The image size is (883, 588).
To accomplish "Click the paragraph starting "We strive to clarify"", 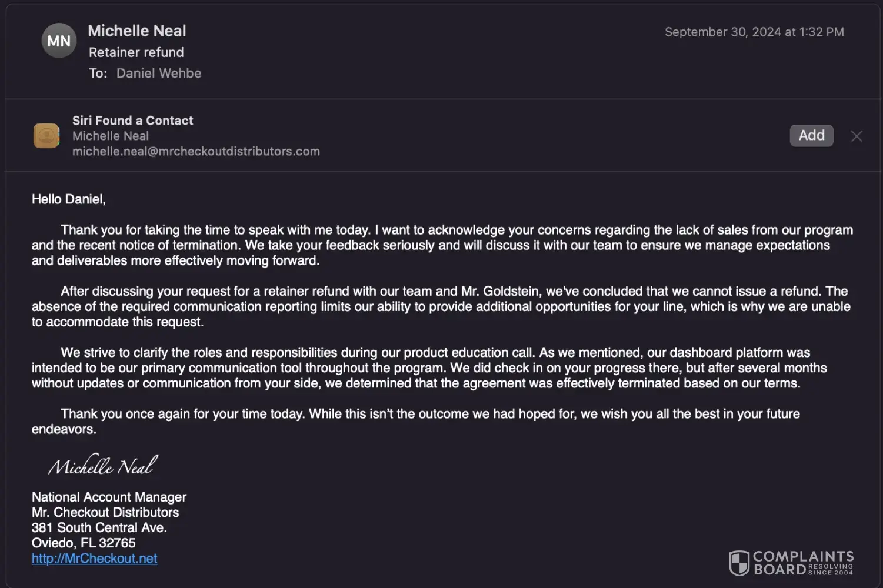I will point(429,368).
